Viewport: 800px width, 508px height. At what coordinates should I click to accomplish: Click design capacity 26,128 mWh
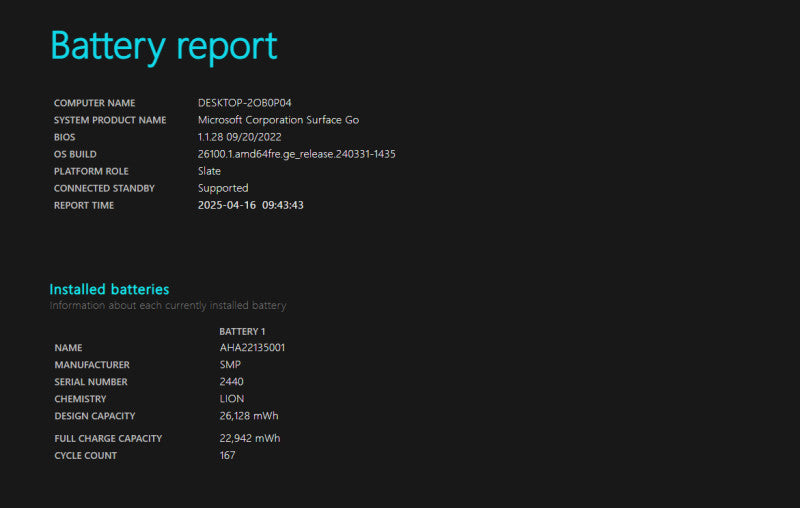(x=249, y=416)
